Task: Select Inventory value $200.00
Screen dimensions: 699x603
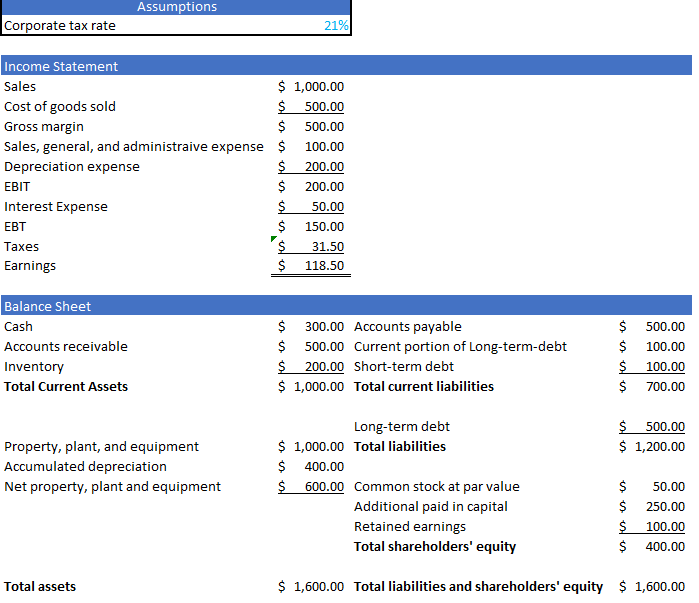Action: (x=311, y=367)
